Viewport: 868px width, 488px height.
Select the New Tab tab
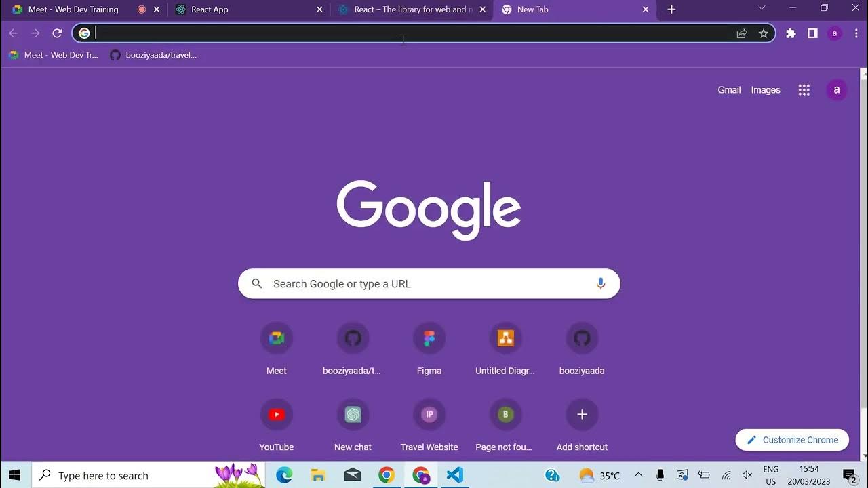pos(574,9)
